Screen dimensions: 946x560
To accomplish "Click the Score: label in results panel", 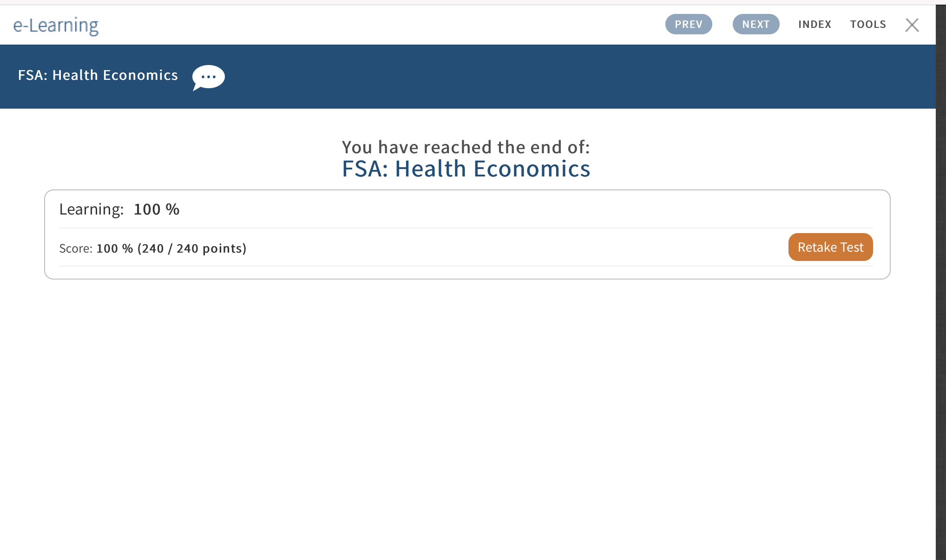I will pos(76,248).
